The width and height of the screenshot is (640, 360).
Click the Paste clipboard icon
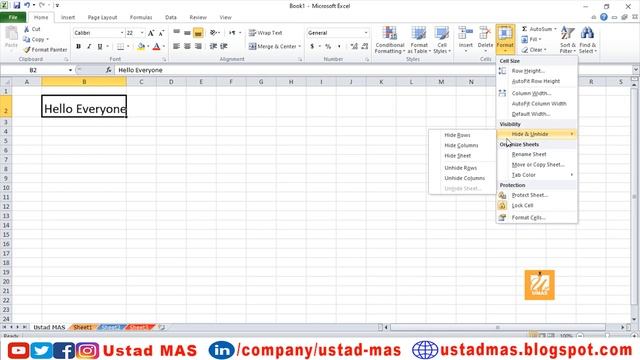11,34
